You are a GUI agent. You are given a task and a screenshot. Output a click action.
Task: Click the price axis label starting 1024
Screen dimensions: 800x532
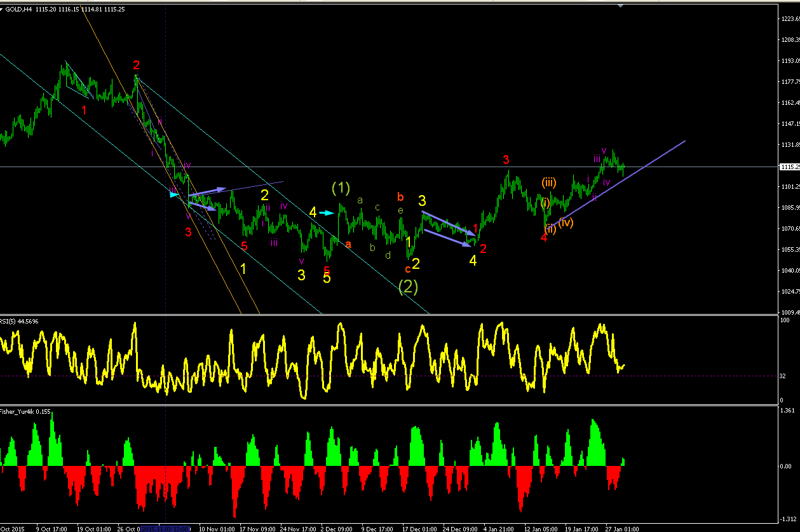pos(790,291)
